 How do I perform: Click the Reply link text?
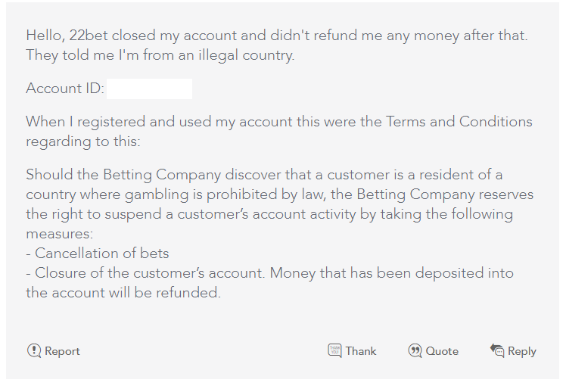pos(522,351)
